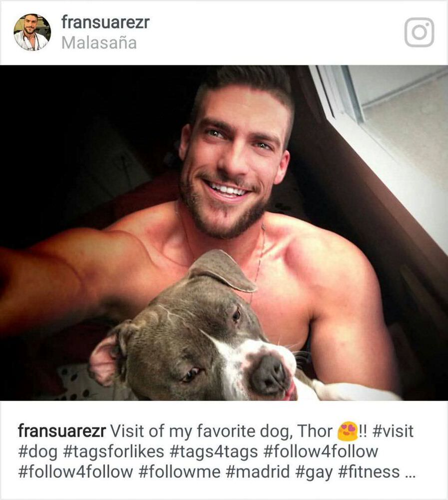Open the Malasaña location link
448x500 pixels.
(99, 42)
